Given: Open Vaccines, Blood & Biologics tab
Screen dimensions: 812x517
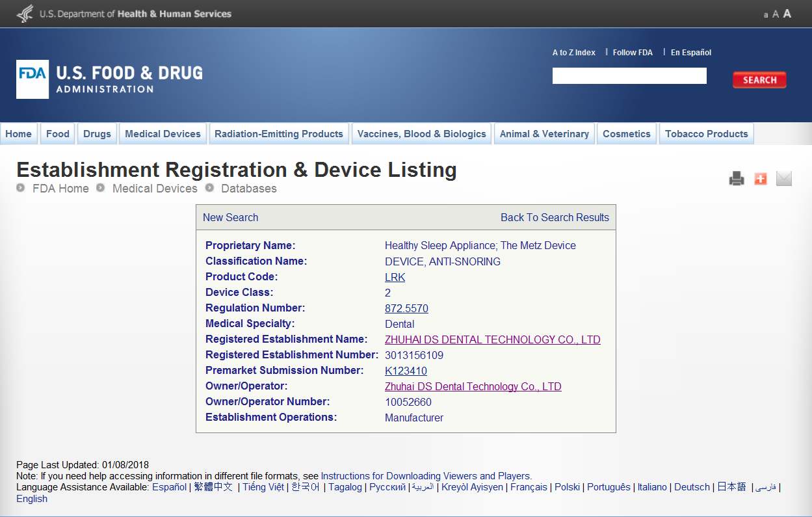Looking at the screenshot, I should (422, 134).
